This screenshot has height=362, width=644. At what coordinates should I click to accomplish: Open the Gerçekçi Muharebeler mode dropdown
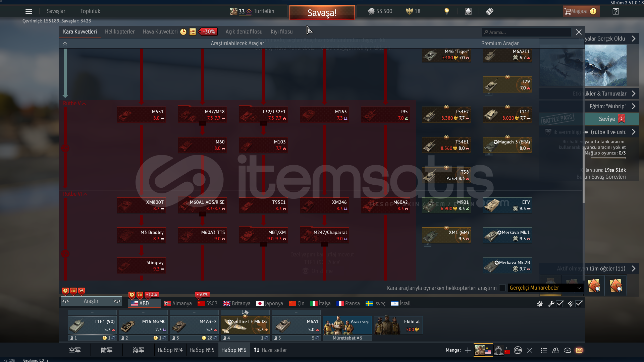pos(545,288)
